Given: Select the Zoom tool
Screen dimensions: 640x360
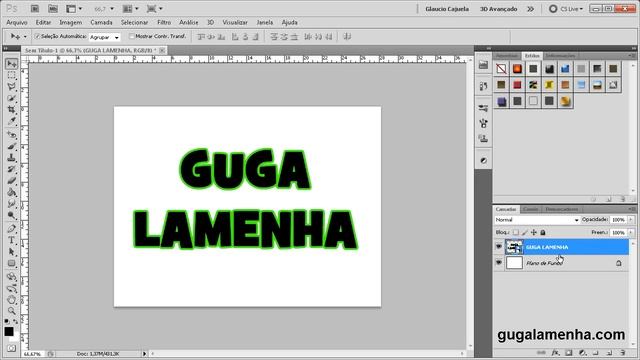Looking at the screenshot, I should (11, 311).
